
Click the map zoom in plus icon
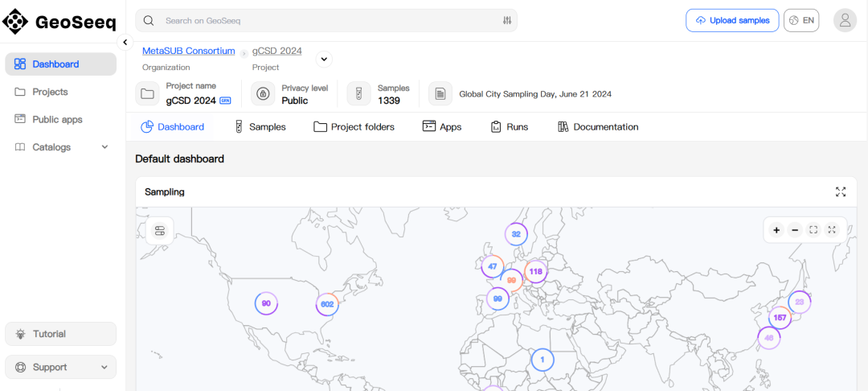pyautogui.click(x=776, y=230)
